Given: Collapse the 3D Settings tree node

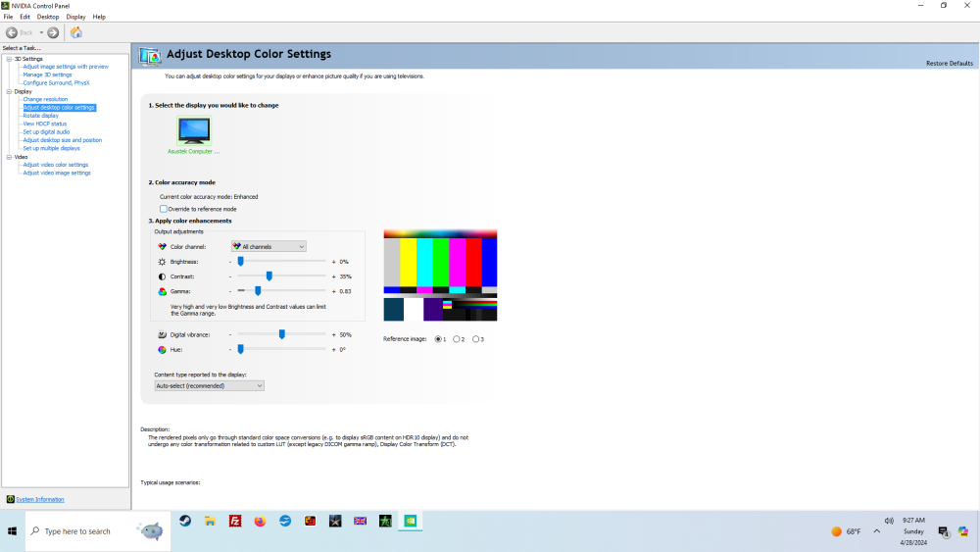Looking at the screenshot, I should click(x=9, y=59).
